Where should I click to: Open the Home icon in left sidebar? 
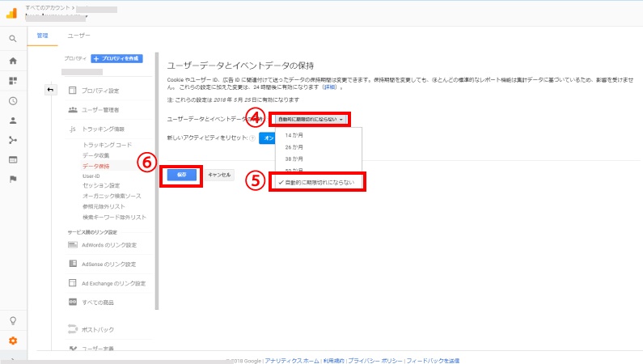tap(12, 61)
